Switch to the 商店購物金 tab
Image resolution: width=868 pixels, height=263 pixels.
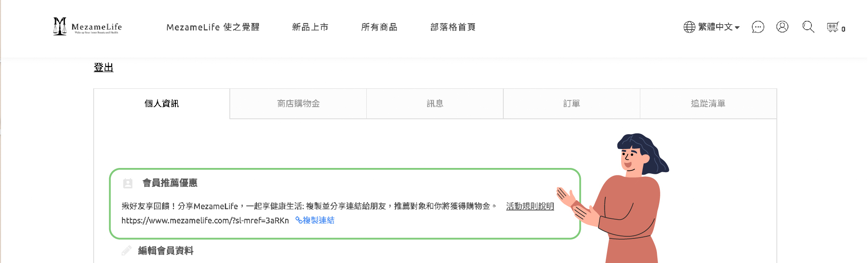click(298, 103)
